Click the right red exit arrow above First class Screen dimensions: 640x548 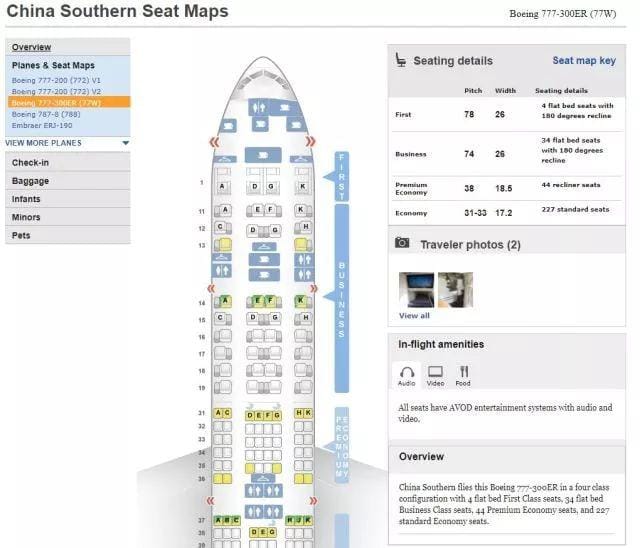pos(311,142)
